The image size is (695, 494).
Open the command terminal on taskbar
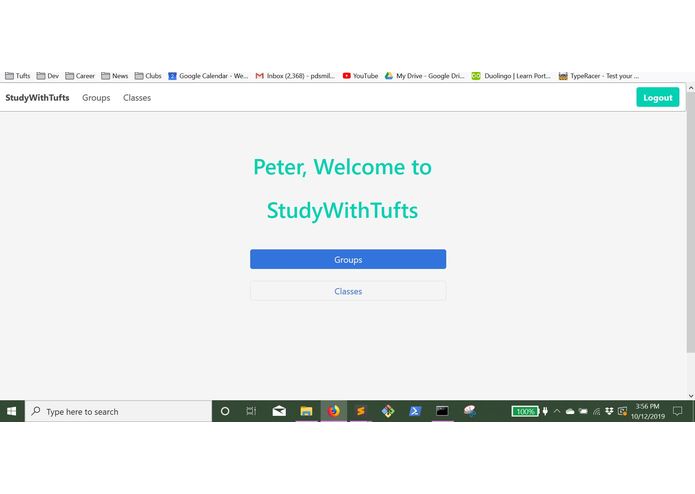click(x=442, y=411)
